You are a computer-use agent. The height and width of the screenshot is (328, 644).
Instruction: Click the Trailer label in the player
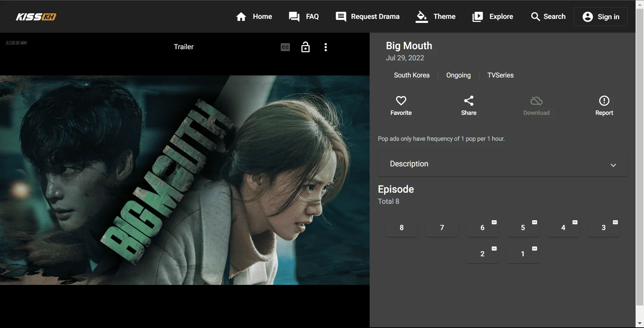[x=183, y=47]
